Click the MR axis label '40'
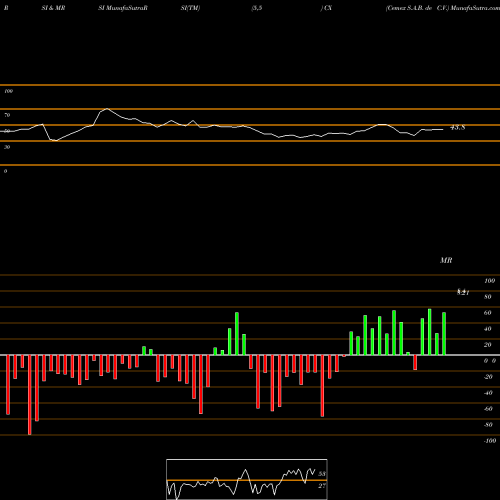The image size is (500, 500). point(488,329)
